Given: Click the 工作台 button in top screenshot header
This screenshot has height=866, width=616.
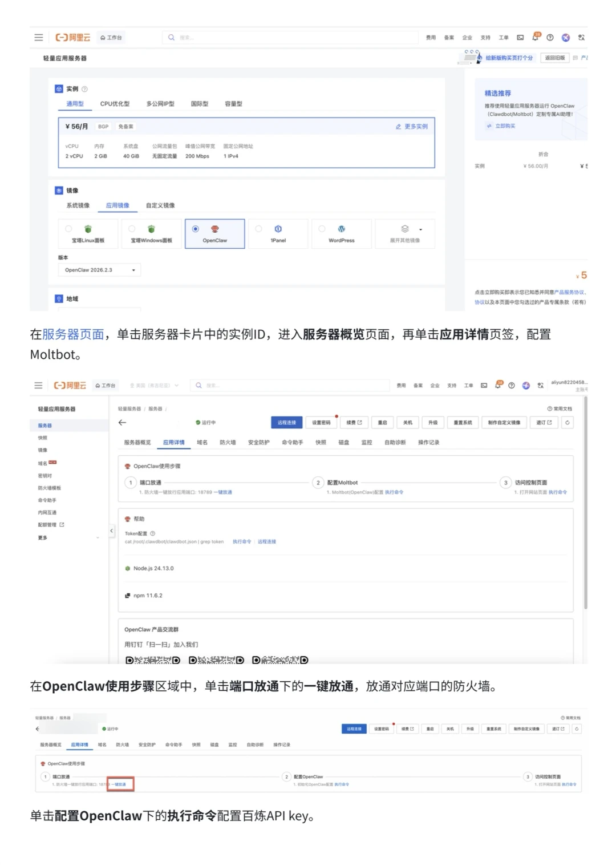Looking at the screenshot, I should [111, 38].
